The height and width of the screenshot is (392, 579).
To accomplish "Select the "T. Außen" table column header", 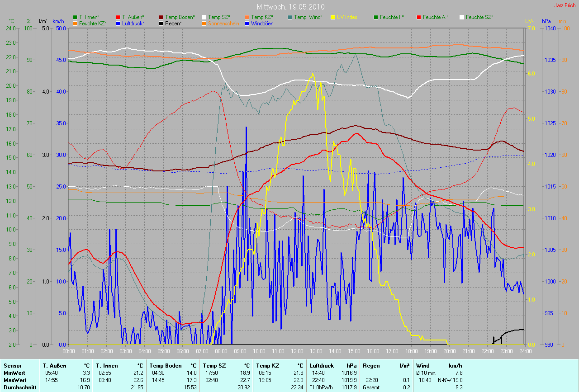I will click(x=55, y=365).
